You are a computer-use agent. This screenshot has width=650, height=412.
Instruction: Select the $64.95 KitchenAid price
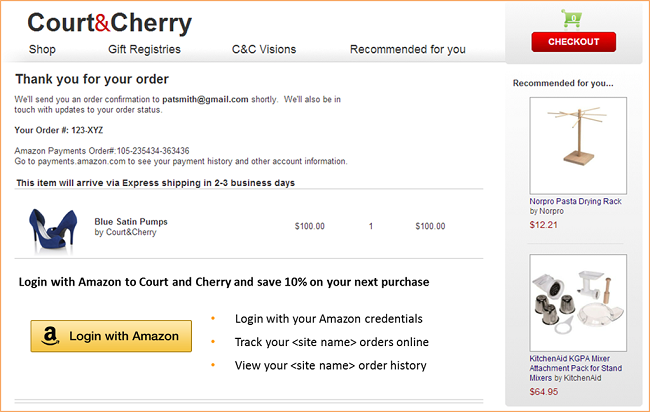click(x=544, y=391)
